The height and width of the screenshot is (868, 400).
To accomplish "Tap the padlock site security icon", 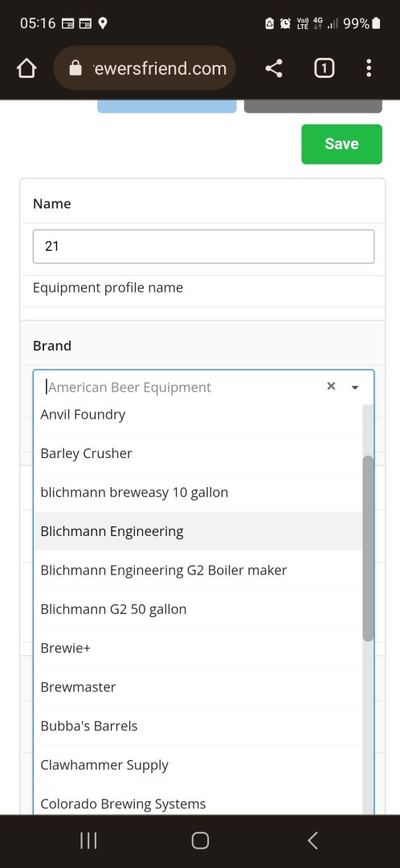I will [76, 68].
